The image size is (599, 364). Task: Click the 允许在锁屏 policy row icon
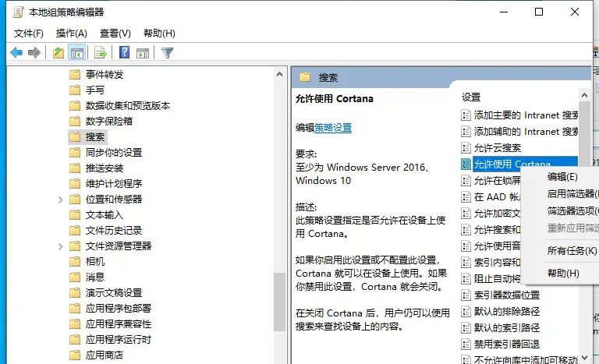click(466, 180)
